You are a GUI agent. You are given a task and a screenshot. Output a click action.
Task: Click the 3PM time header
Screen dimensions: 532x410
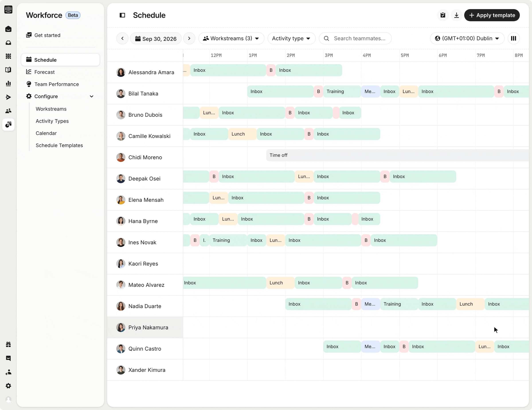(x=329, y=56)
